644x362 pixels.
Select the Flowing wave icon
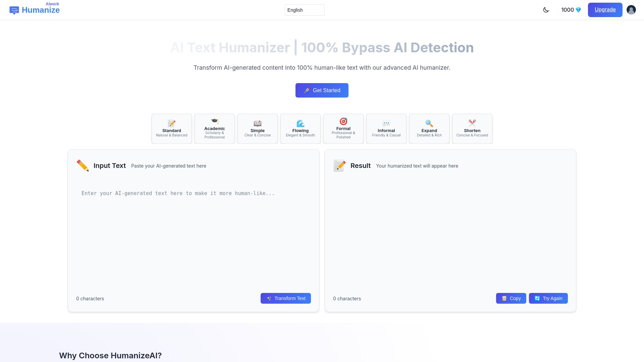click(300, 123)
